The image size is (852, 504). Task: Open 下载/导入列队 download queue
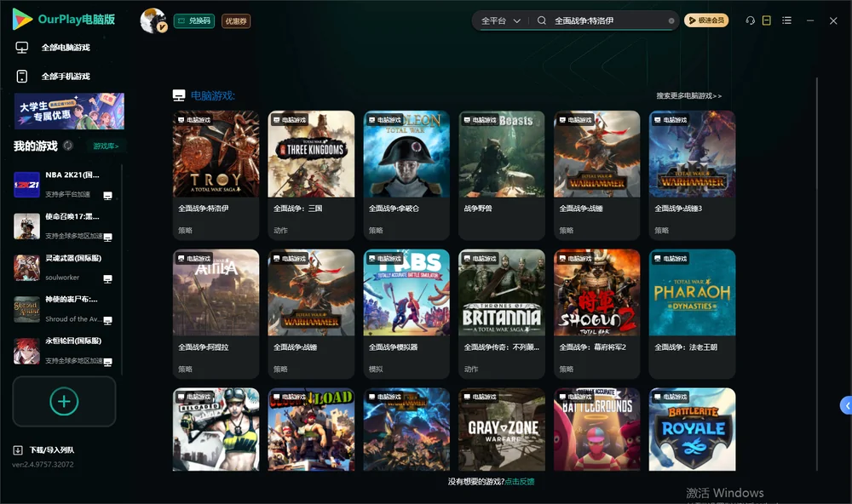[44, 450]
